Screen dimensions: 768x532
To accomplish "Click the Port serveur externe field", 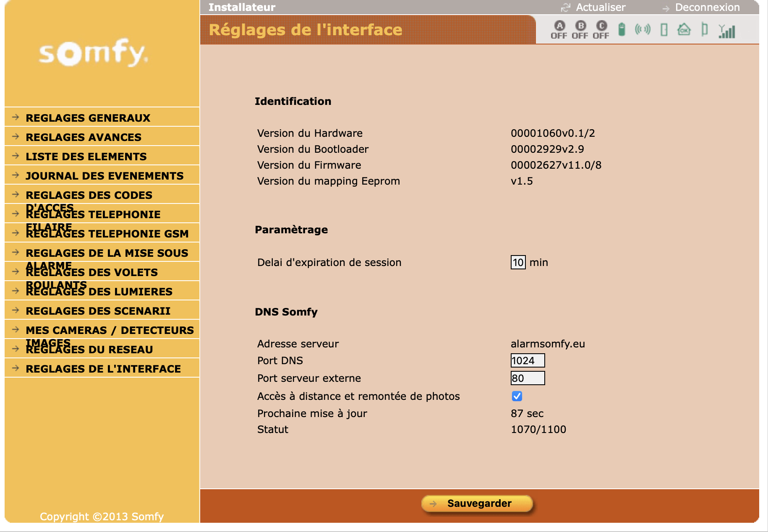I will pos(528,378).
